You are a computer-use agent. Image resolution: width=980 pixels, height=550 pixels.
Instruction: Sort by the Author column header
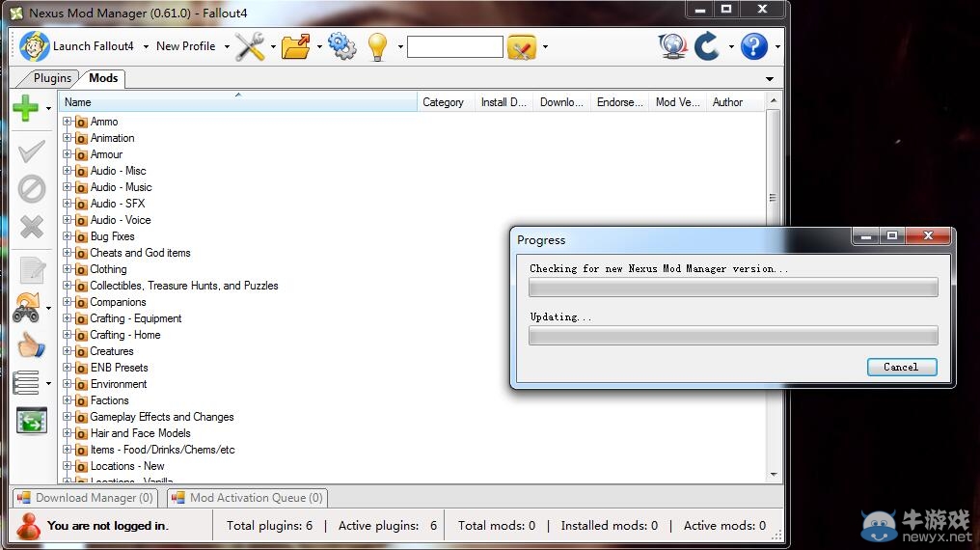tap(736, 102)
